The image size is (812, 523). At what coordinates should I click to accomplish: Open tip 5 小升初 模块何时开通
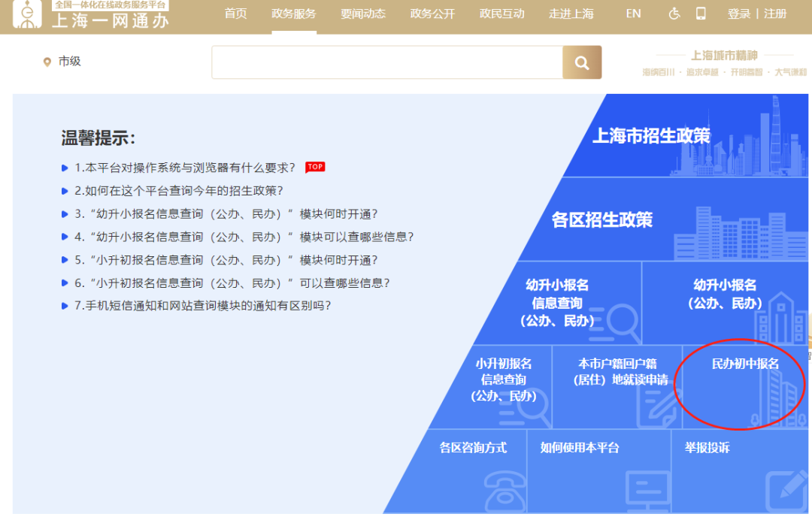coord(226,260)
